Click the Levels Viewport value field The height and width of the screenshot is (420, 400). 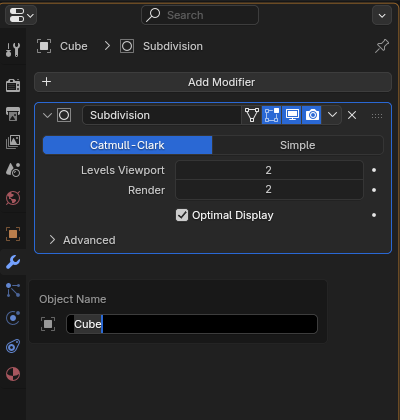point(269,170)
